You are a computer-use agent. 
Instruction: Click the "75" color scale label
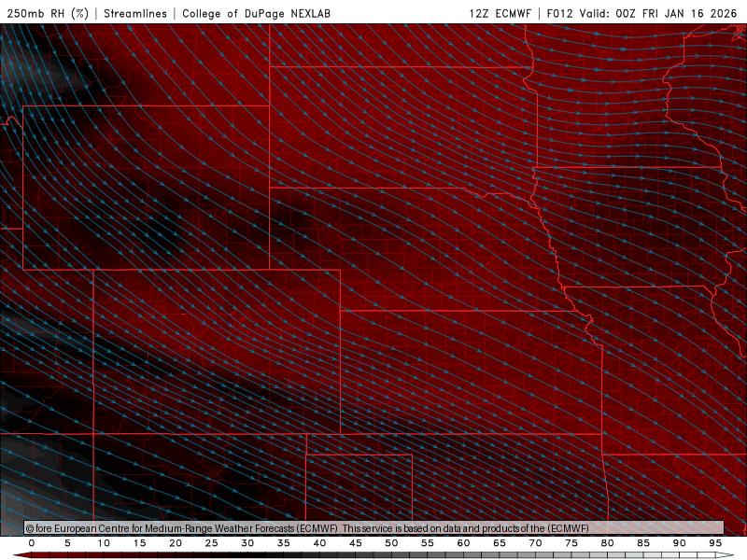tap(571, 543)
